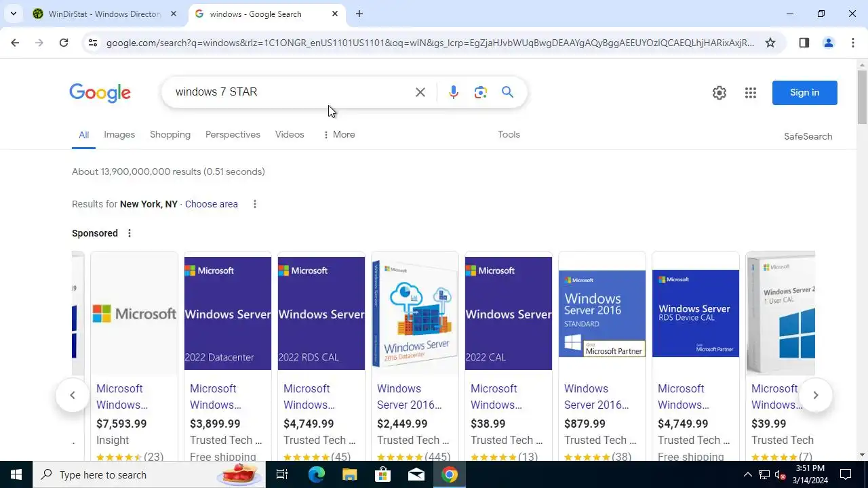Viewport: 868px width, 488px height.
Task: Open Mail app from taskbar
Action: click(x=416, y=474)
